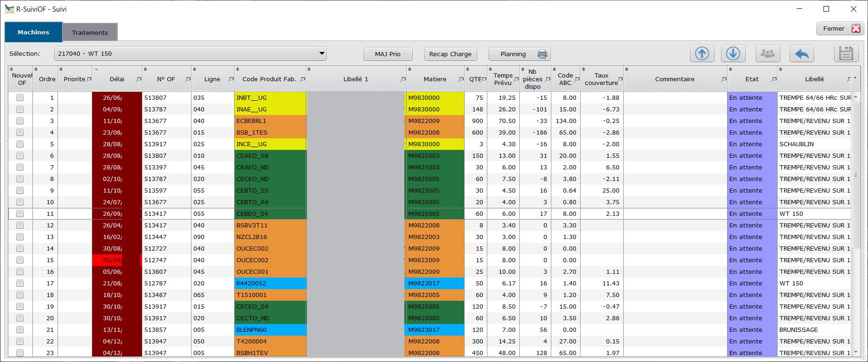Sort using the Délai column header arrow
Screen dimensions: 868x362
[96, 70]
